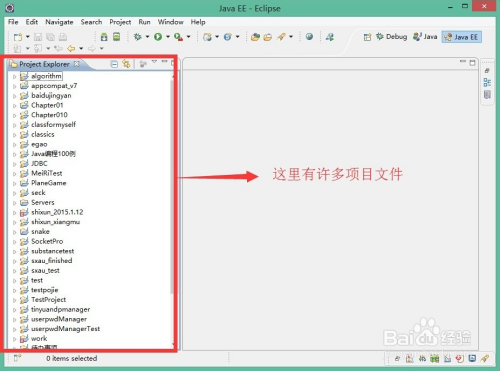Screen dimensions: 500x371
Task: Expand the Servers folder
Action: tap(14, 203)
